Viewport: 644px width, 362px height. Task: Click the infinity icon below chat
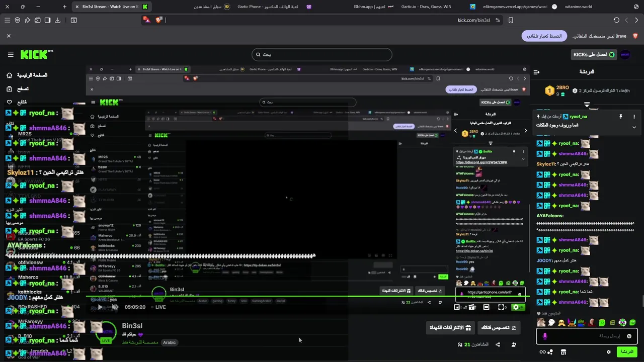pyautogui.click(x=543, y=352)
